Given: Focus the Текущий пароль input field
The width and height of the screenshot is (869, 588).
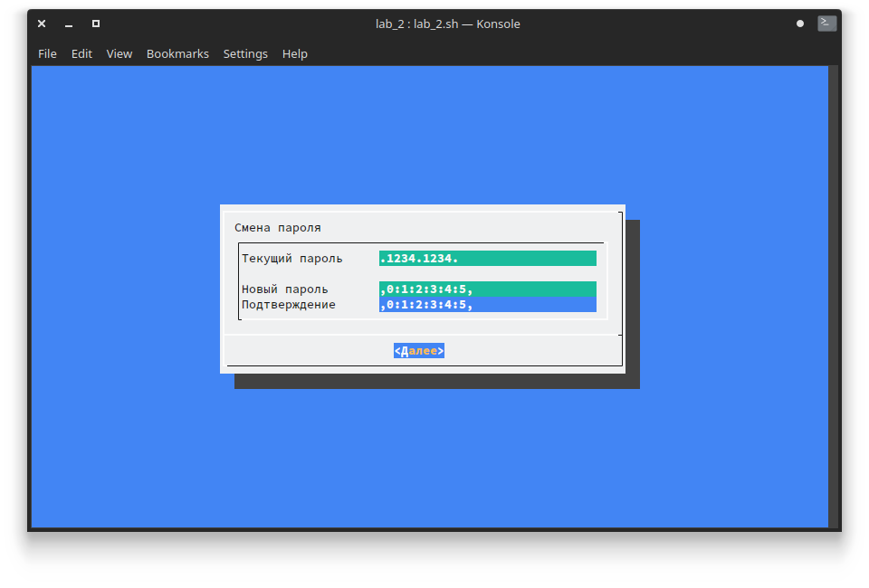Looking at the screenshot, I should point(488,258).
